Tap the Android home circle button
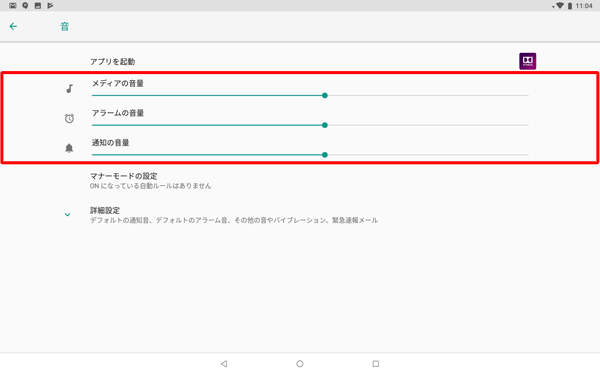This screenshot has height=375, width=600. 300,364
